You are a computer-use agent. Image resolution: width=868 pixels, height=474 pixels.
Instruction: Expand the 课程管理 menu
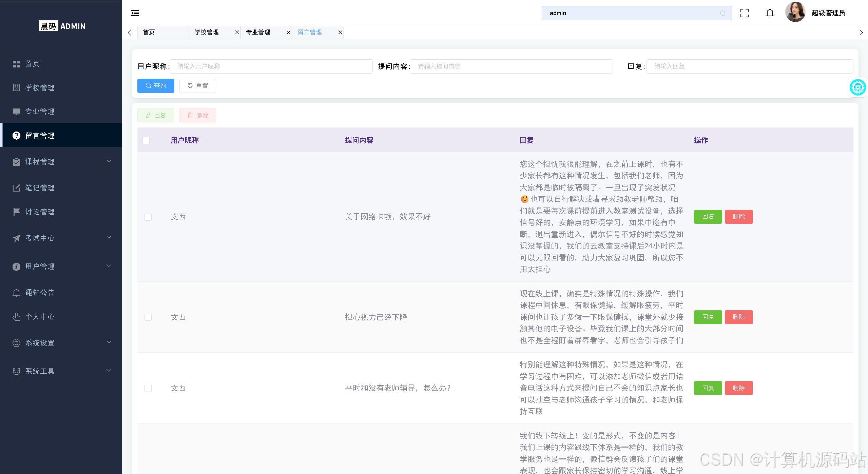pyautogui.click(x=40, y=162)
